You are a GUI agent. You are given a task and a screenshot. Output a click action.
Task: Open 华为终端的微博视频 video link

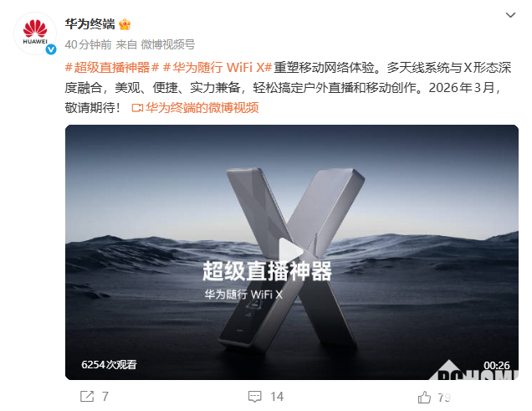point(202,108)
